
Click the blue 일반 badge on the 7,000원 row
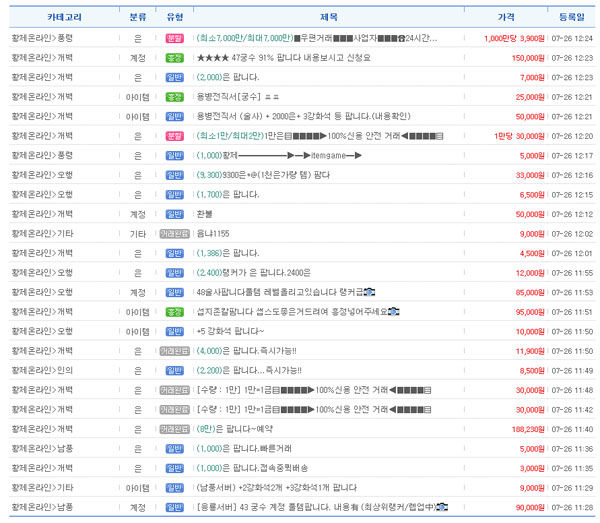[x=174, y=77]
